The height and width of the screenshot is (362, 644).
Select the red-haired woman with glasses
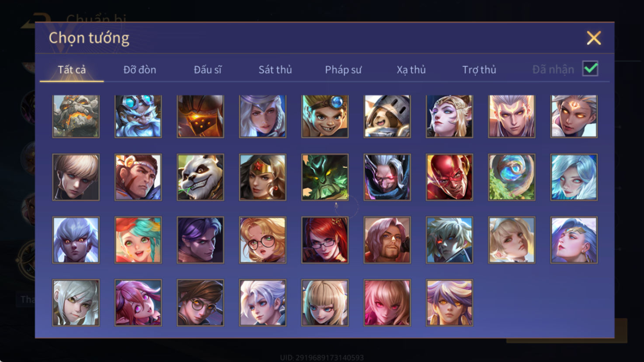point(325,240)
